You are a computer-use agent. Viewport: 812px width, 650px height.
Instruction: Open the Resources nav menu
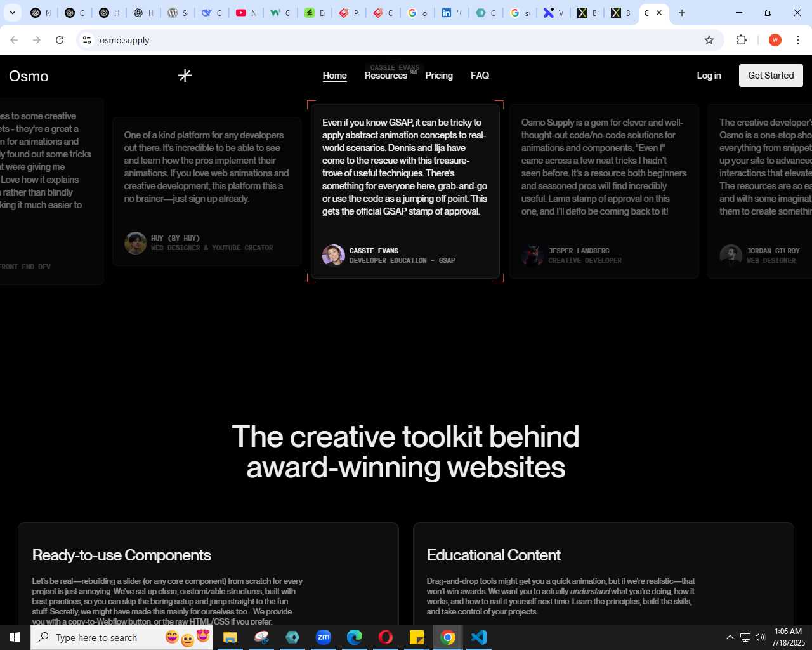tap(386, 76)
